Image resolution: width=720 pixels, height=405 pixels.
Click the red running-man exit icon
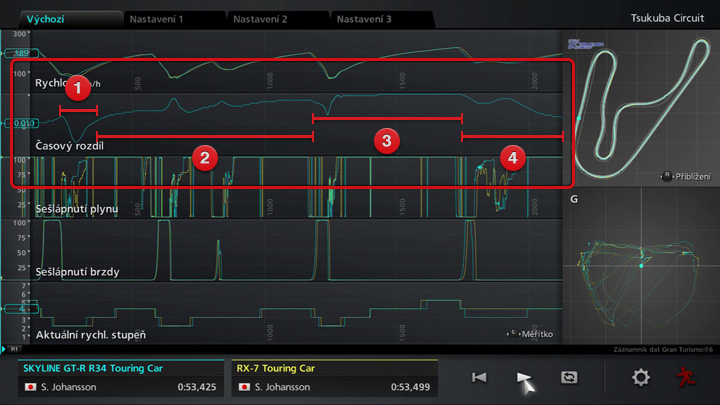(x=685, y=377)
